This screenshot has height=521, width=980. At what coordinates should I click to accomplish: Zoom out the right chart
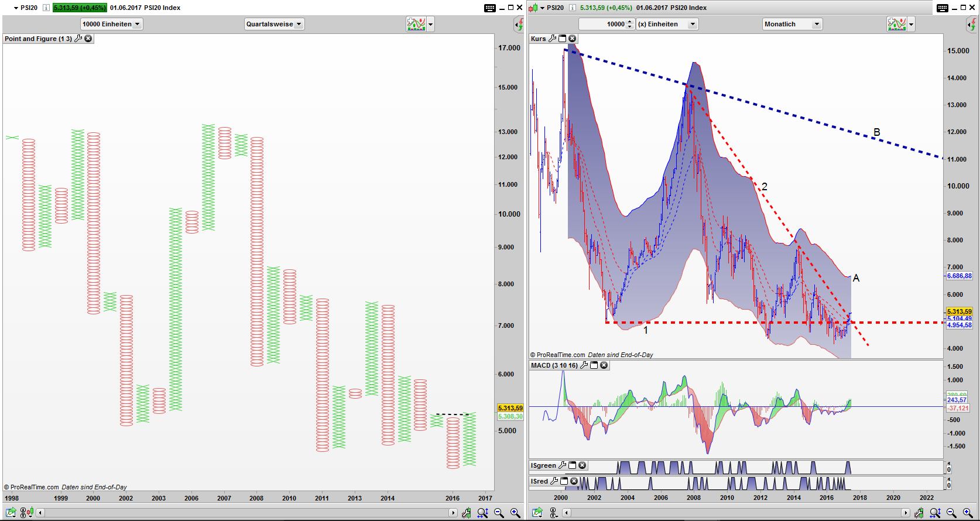tap(951, 513)
